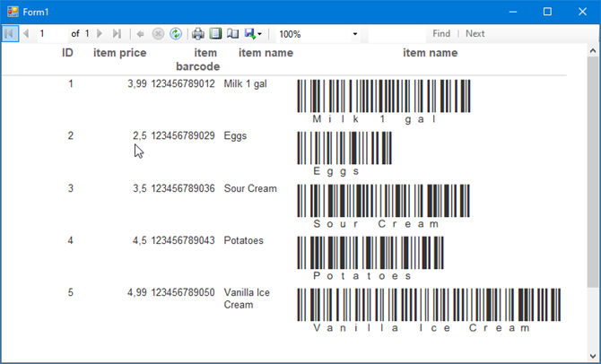The image size is (601, 364).
Task: Click the Next search result button
Action: click(x=475, y=34)
